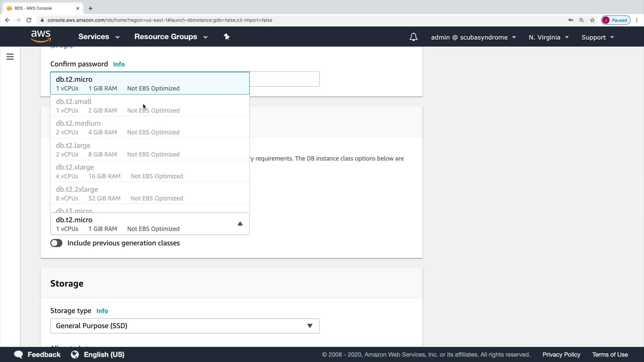Viewport: 644px width, 362px height.
Task: Toggle Include previous generation classes
Action: point(56,243)
